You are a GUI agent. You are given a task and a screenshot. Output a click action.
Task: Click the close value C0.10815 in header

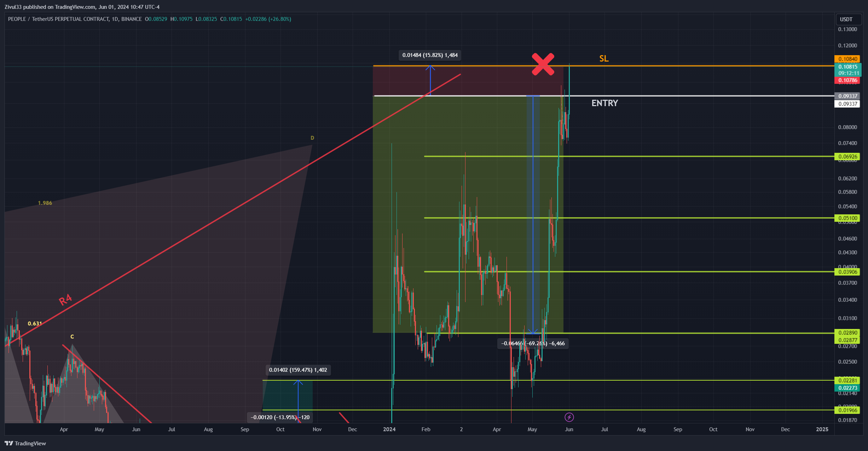[231, 19]
